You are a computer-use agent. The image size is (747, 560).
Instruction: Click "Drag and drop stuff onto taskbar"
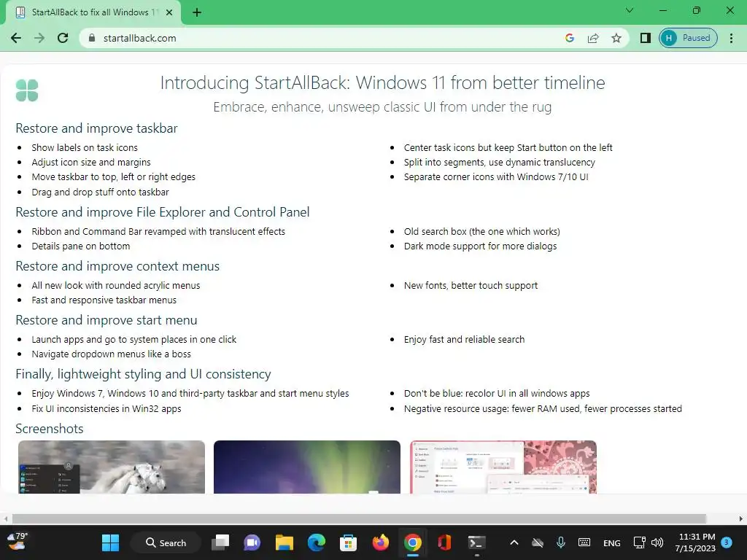[100, 192]
